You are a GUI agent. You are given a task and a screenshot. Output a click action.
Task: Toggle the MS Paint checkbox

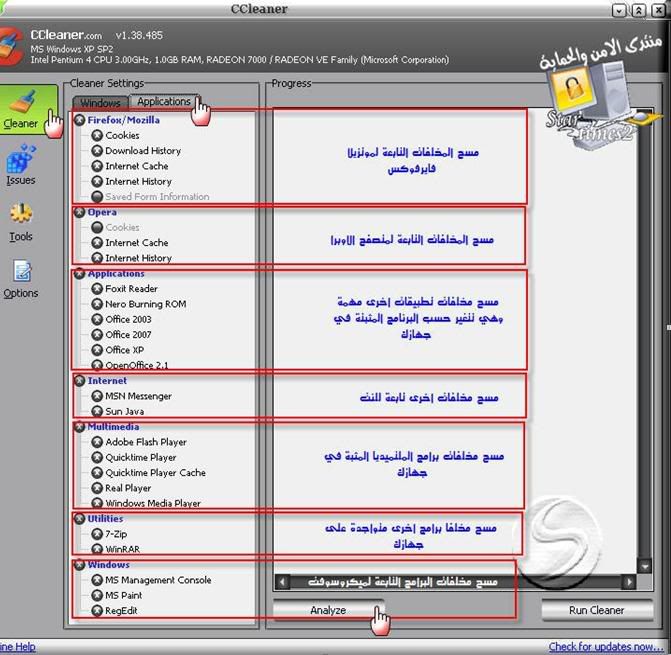[x=97, y=596]
